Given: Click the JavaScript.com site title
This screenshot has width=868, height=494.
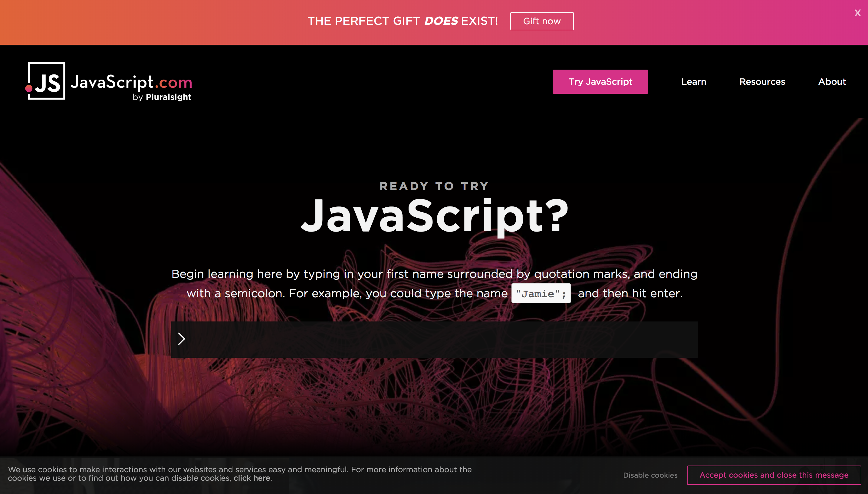Looking at the screenshot, I should [131, 82].
